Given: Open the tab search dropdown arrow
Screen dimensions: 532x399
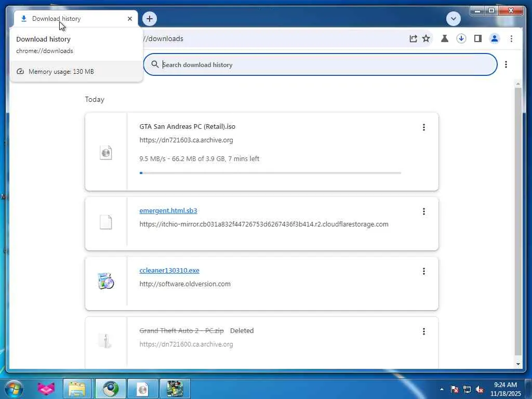Looking at the screenshot, I should (453, 19).
